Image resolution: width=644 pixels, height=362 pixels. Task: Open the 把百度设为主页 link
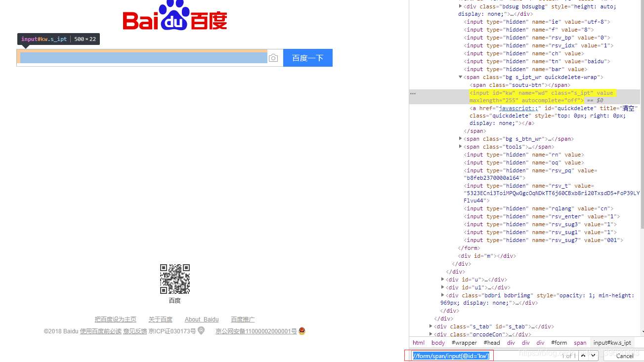click(116, 320)
